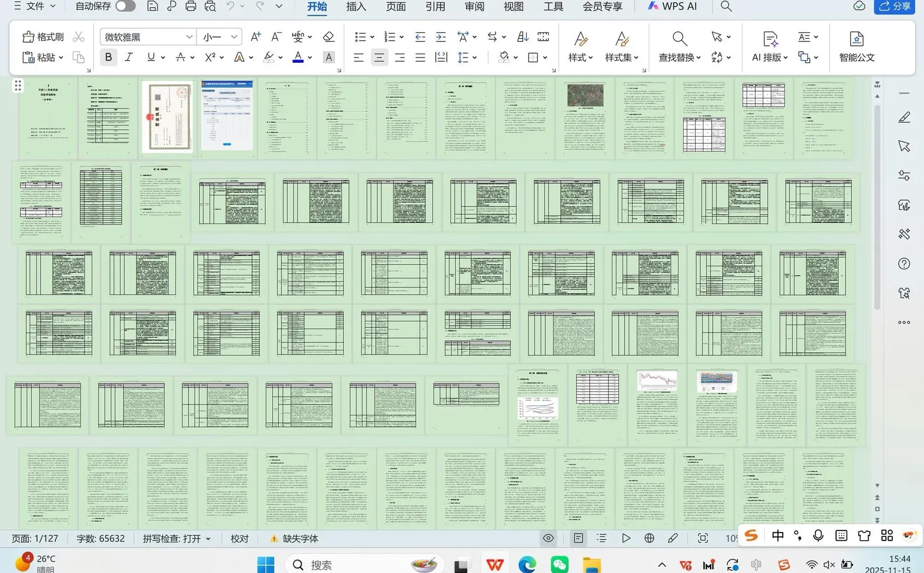Toggle character shading A button

coord(329,57)
